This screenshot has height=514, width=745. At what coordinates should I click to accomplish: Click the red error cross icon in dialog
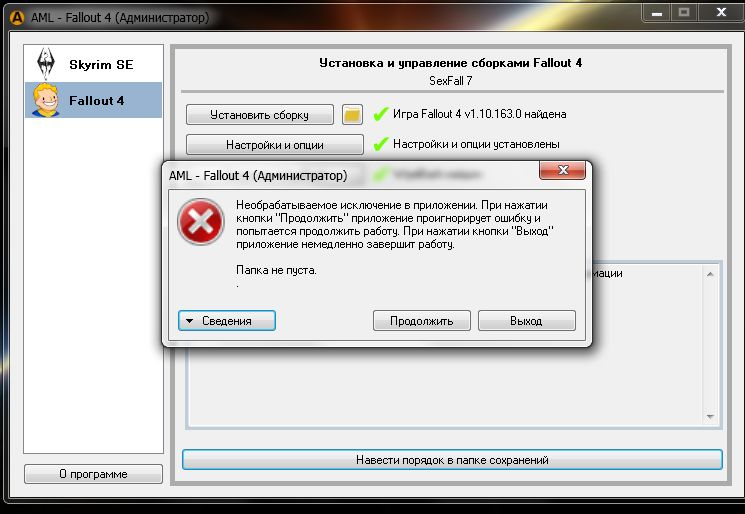coord(200,221)
